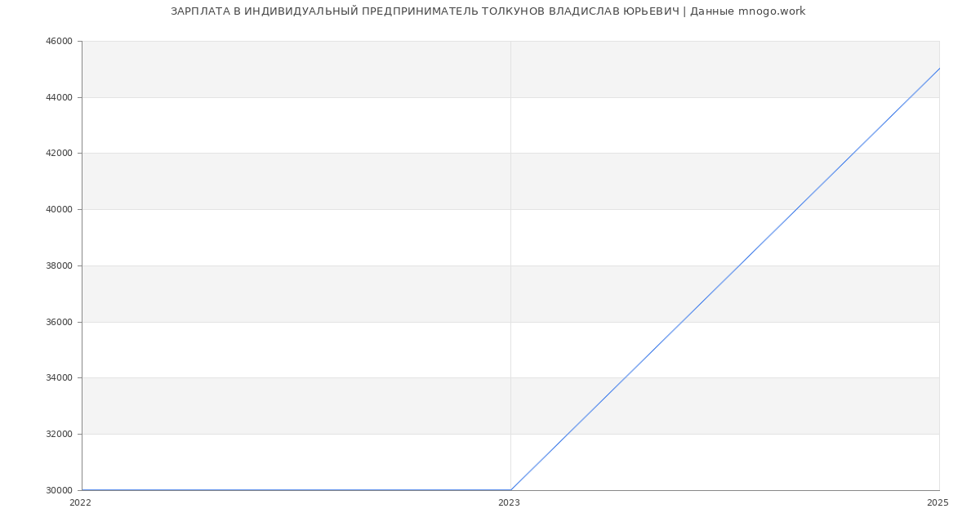Click the 34000 y-axis label

click(x=59, y=378)
